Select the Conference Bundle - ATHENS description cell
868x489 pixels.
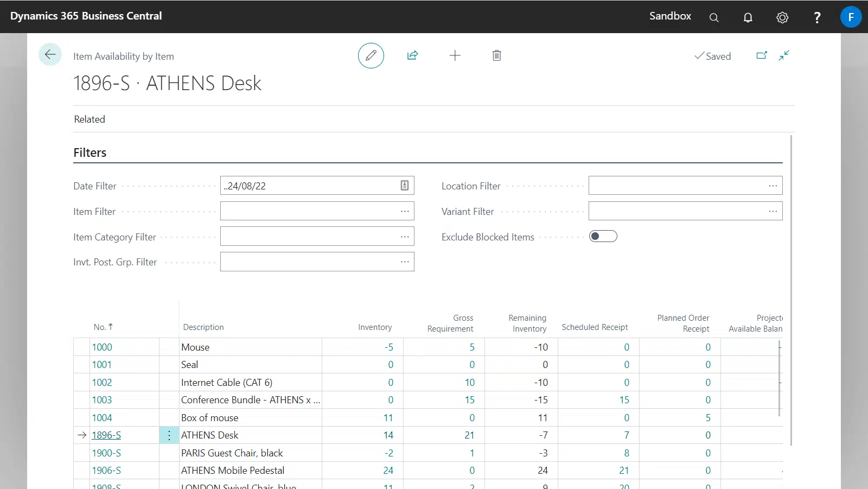tap(251, 400)
